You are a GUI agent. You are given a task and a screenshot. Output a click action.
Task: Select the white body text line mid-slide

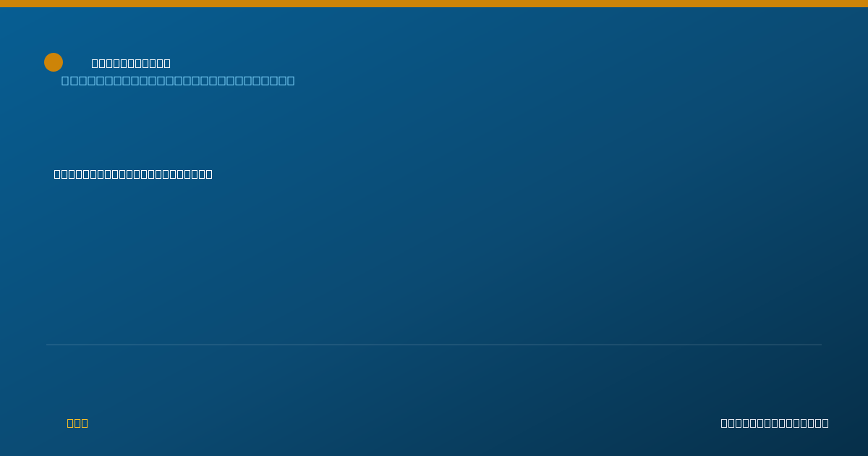point(133,174)
